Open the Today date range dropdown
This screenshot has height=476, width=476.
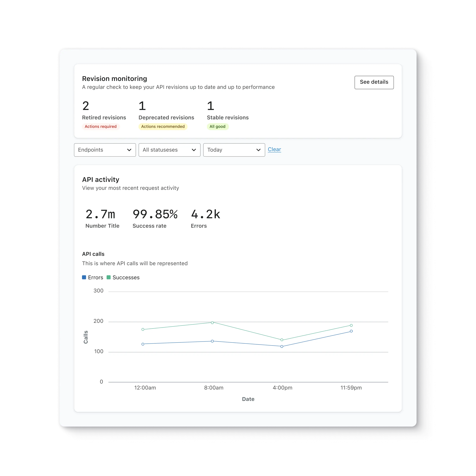click(234, 150)
